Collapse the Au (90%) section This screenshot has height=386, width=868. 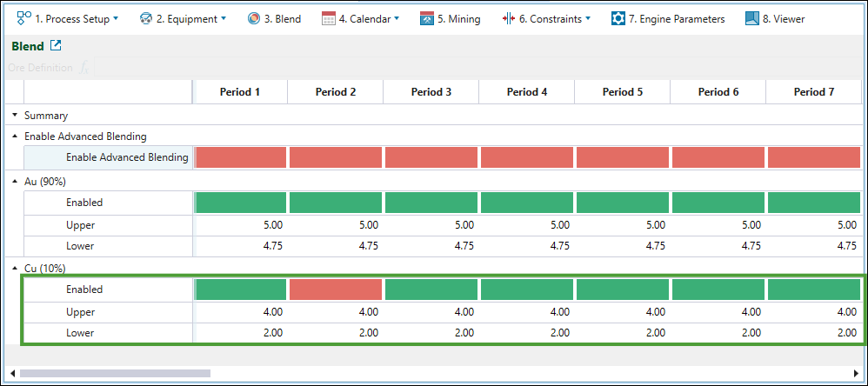14,181
